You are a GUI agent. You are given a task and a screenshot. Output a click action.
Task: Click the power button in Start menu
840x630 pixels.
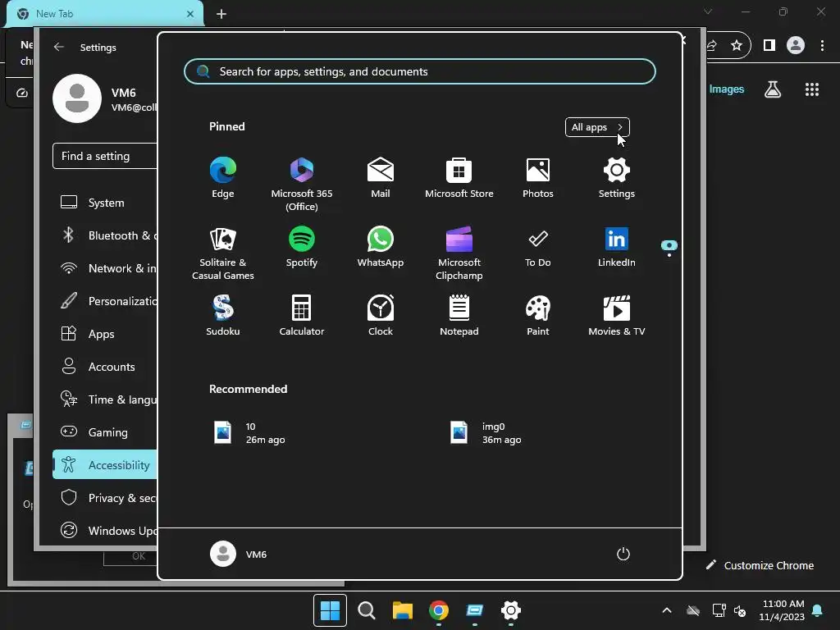coord(623,554)
